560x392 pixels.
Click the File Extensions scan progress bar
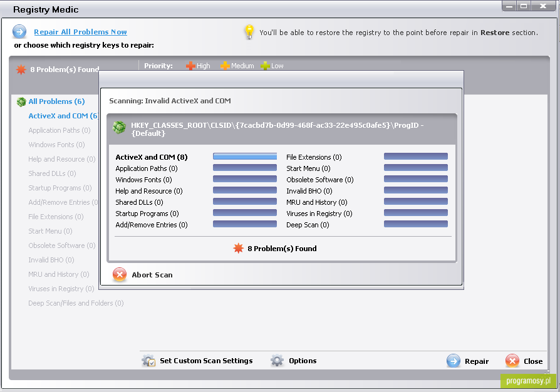416,157
